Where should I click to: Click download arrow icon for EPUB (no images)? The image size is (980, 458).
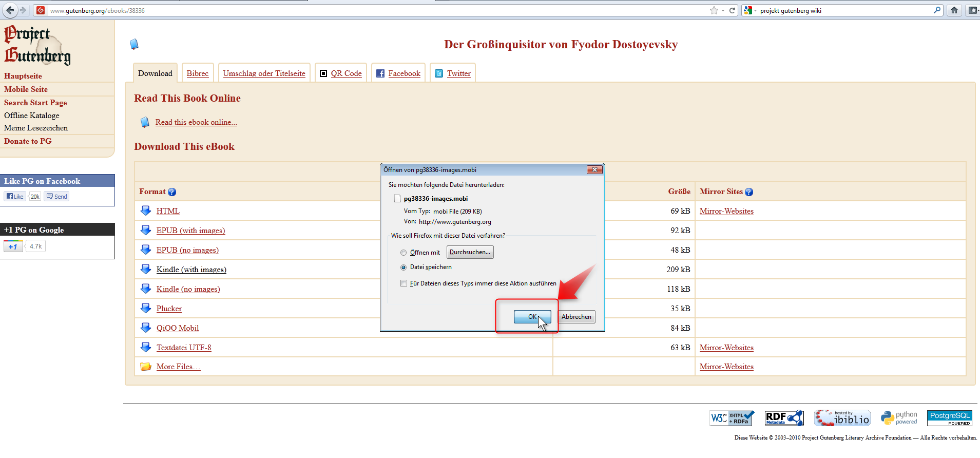146,250
